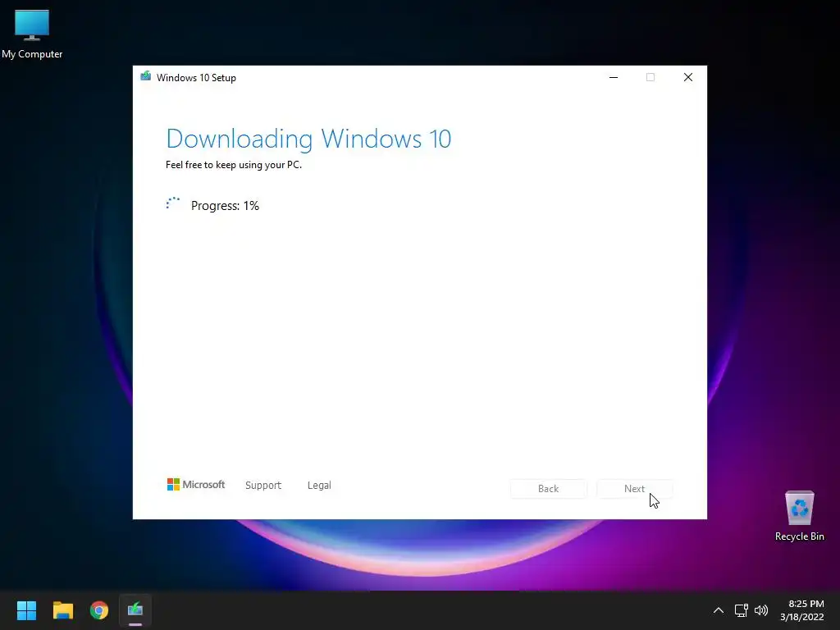Open the My Computer desktop icon
Screen dimensions: 840x630
(x=32, y=34)
